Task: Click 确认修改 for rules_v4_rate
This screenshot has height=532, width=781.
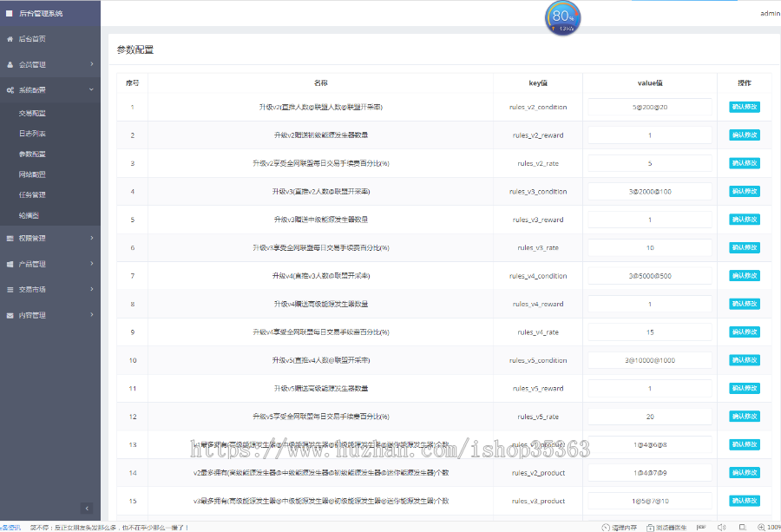Action: pos(745,332)
